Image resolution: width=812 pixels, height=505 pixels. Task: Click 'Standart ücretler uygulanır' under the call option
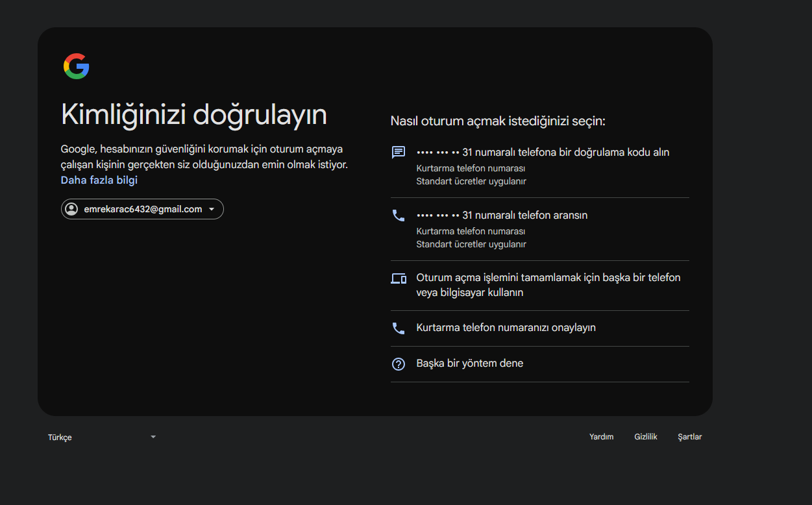pos(471,245)
